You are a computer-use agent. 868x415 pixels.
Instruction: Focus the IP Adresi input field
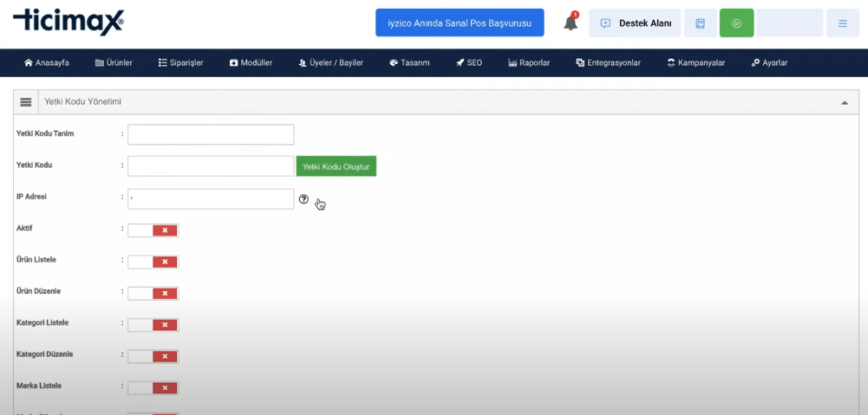[x=211, y=199]
